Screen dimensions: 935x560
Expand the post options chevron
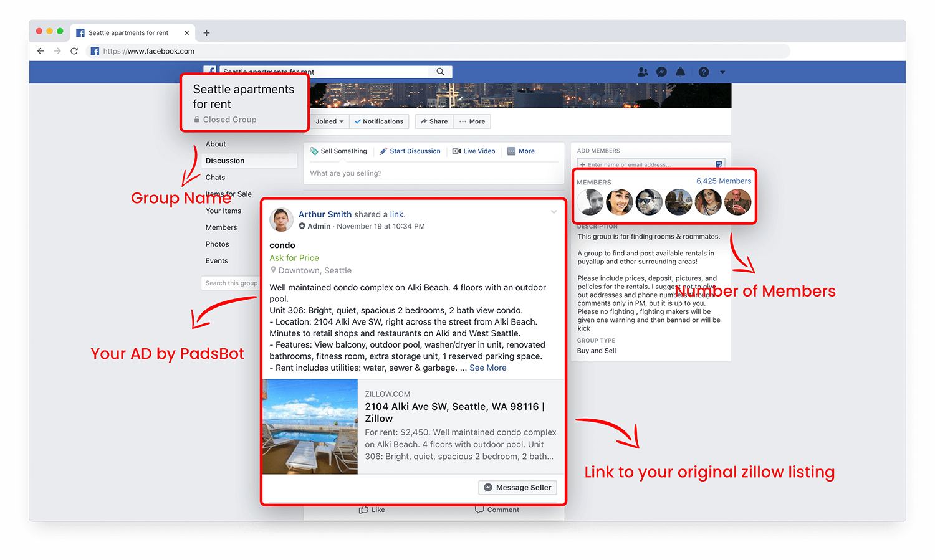554,212
